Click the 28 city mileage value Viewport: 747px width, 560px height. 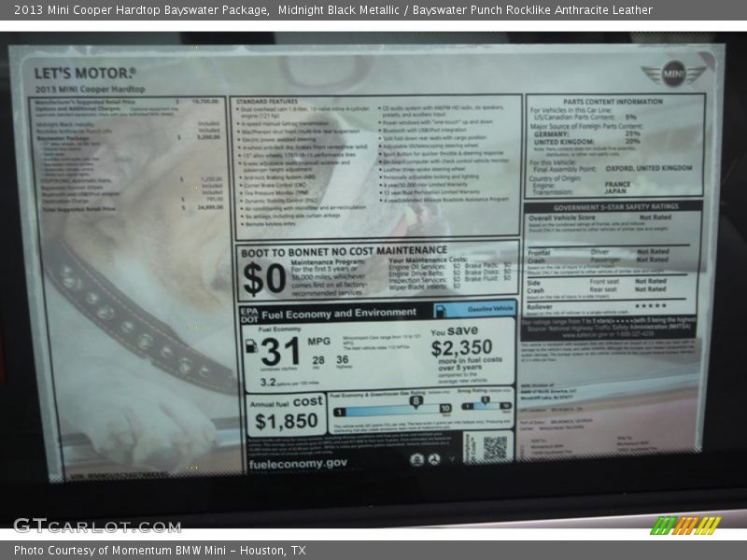[x=318, y=360]
